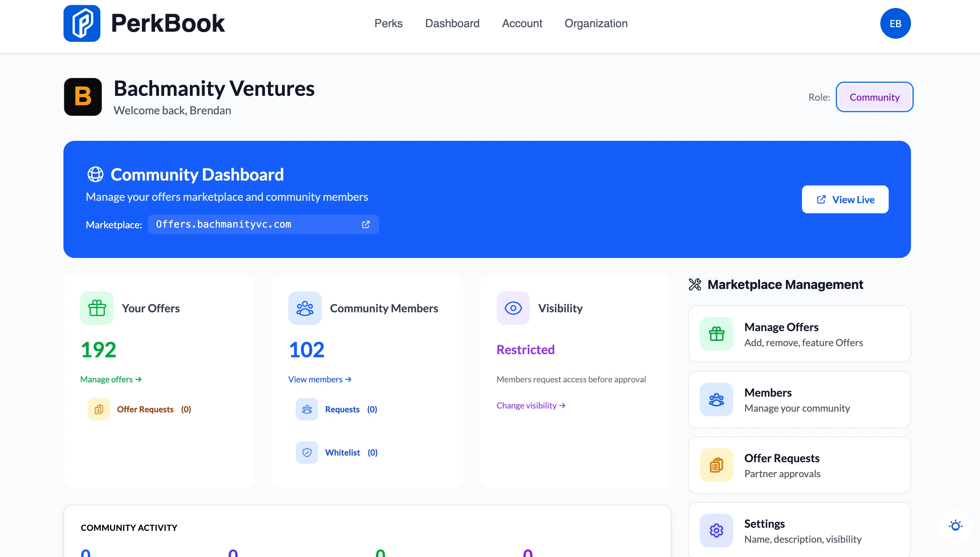
Task: Click the clipboard icon in Offer Requests tile
Action: [x=717, y=465]
